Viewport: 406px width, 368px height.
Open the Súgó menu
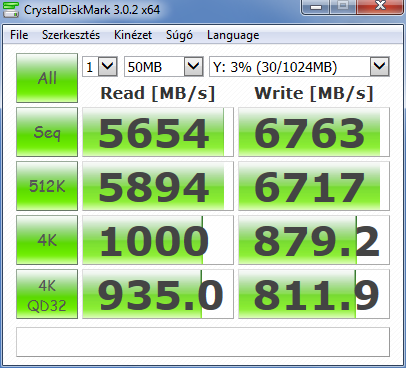pos(179,35)
